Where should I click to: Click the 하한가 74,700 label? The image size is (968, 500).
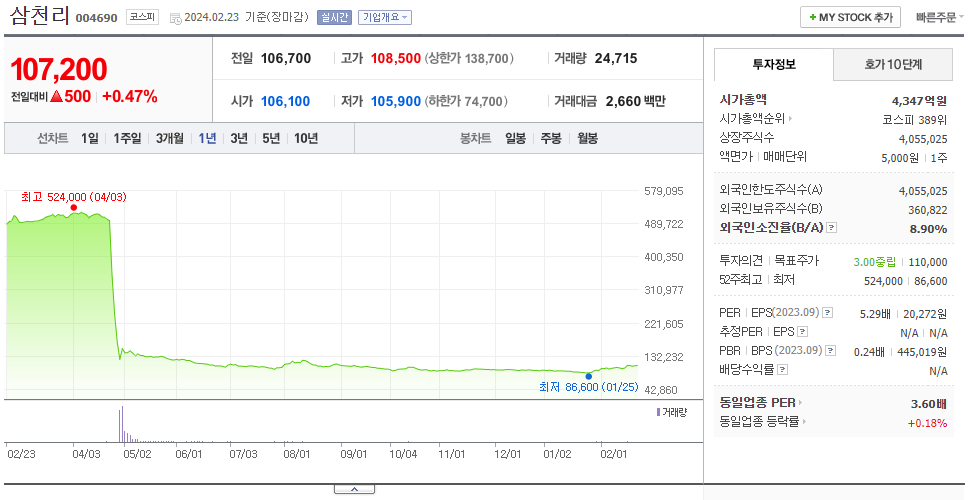click(466, 101)
